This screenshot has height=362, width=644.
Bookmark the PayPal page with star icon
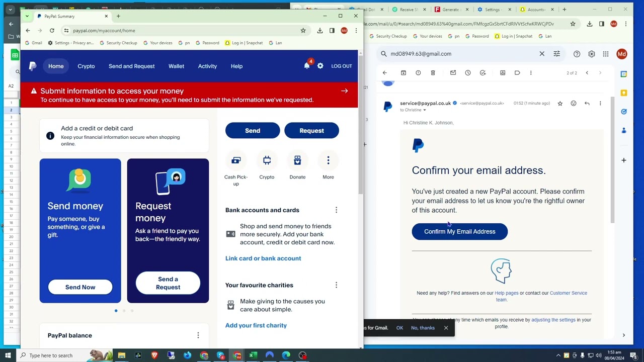(x=303, y=31)
